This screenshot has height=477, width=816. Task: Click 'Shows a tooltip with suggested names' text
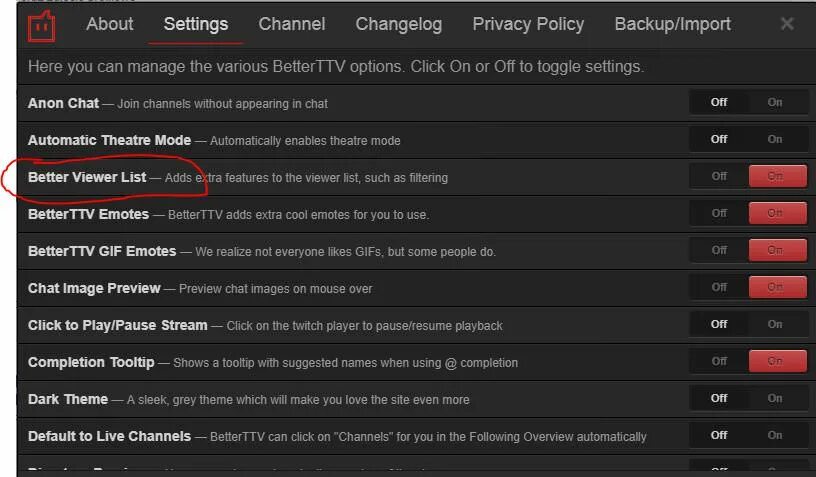click(x=346, y=363)
